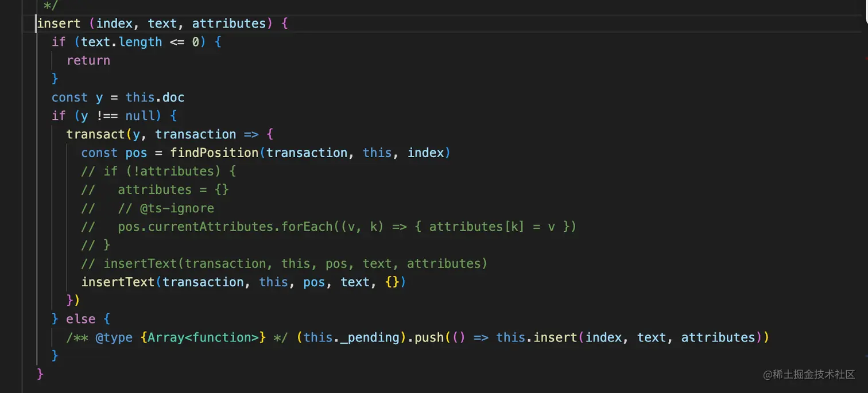Click Array<function> in the type annotation
The width and height of the screenshot is (868, 393).
pos(203,337)
